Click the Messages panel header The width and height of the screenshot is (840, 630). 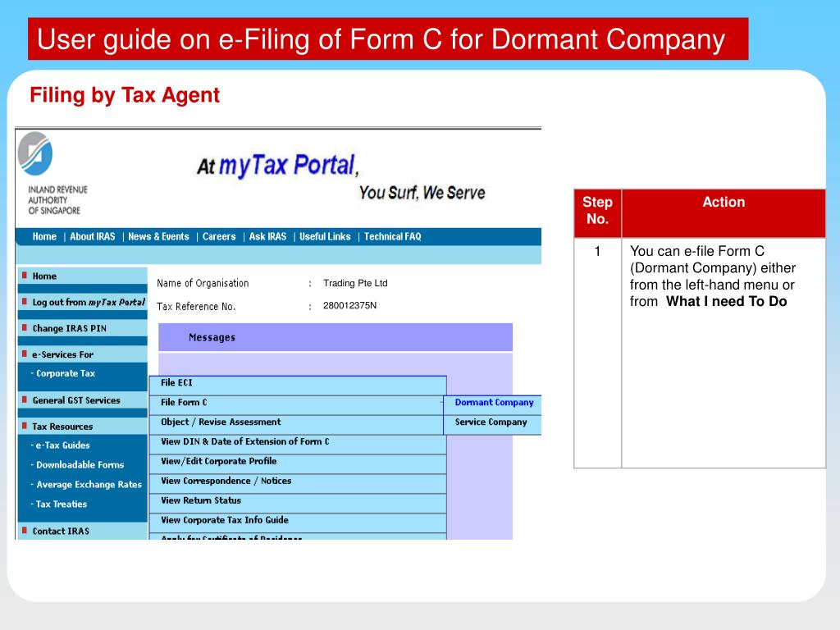[336, 337]
